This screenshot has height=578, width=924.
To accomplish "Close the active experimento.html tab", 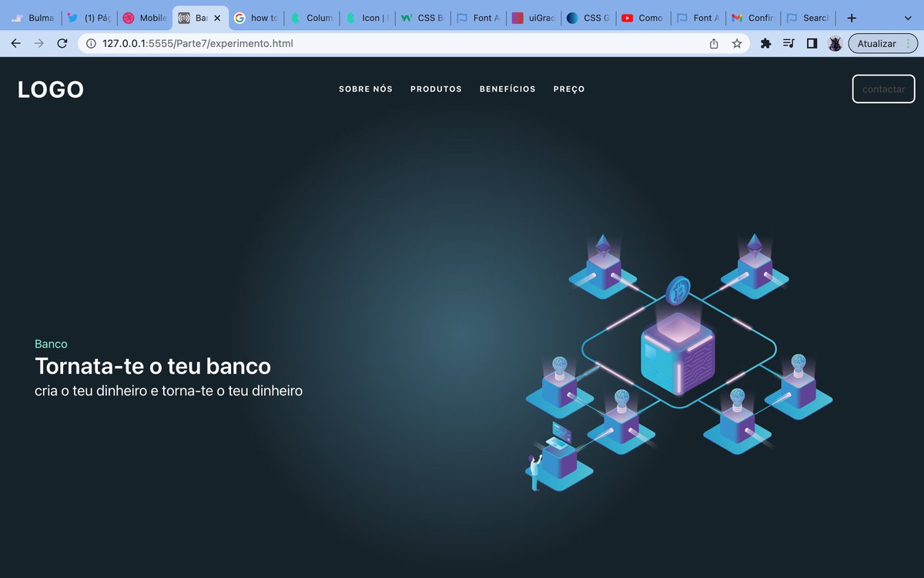I will 216,17.
